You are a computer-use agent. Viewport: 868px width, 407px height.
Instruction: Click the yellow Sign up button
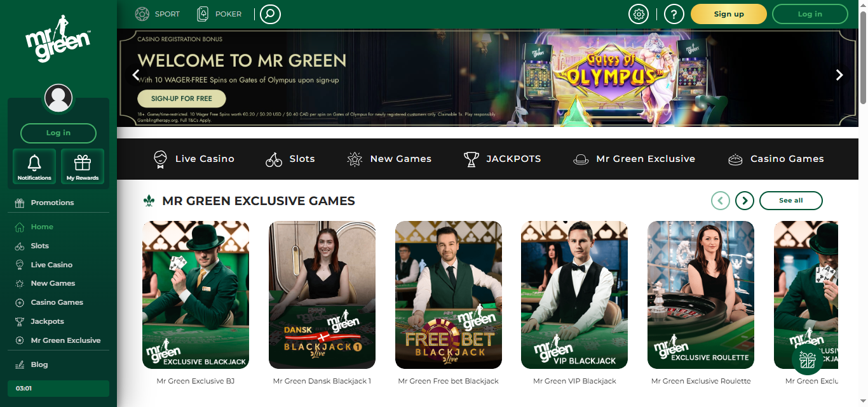729,14
